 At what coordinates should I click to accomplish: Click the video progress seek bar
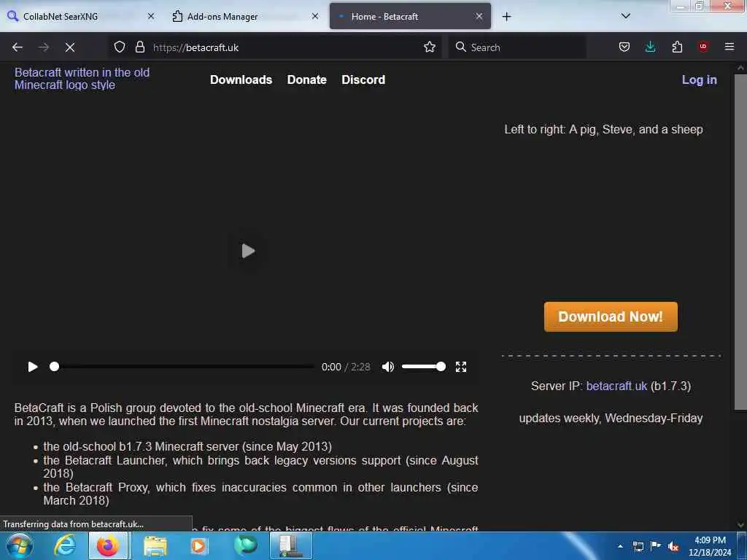coord(183,367)
